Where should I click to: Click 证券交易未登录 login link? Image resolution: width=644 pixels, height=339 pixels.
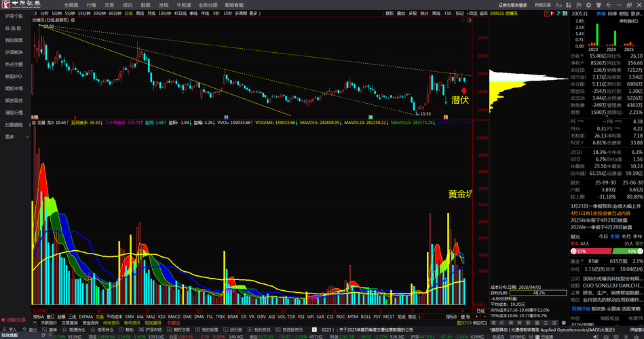513,5
